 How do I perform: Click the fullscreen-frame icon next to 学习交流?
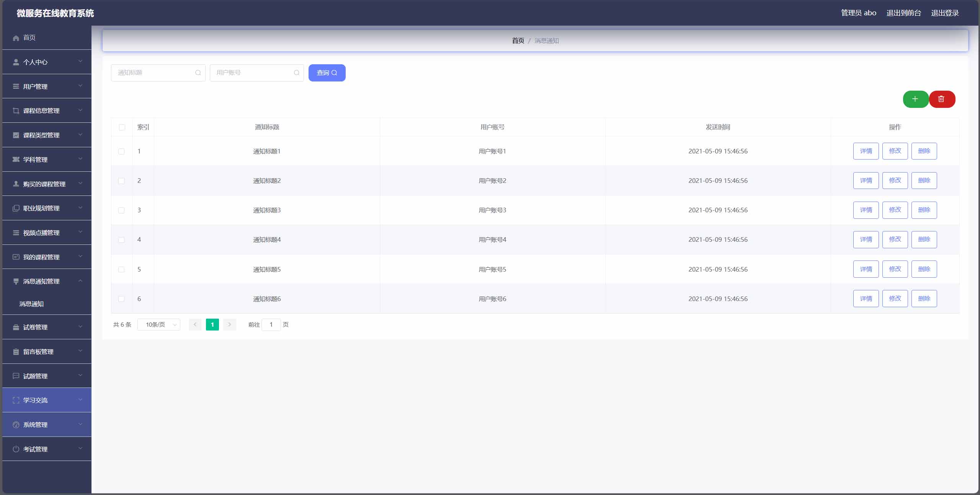coord(16,400)
